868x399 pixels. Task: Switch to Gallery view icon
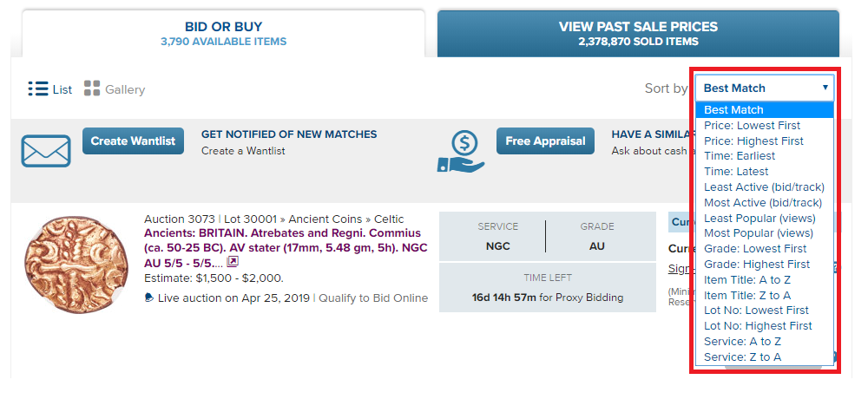point(92,88)
